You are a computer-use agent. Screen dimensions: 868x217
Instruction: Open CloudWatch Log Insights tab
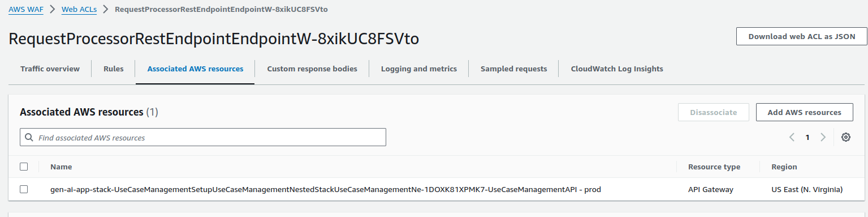[x=617, y=69]
